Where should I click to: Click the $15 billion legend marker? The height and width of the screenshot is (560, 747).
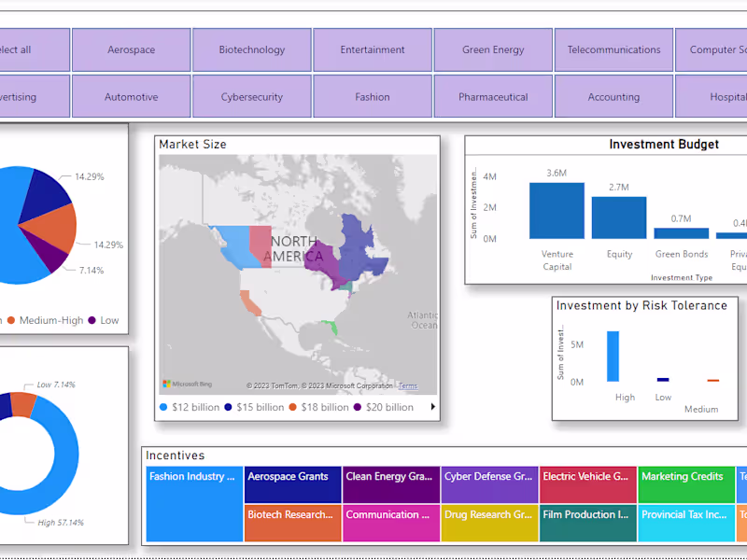click(x=228, y=407)
